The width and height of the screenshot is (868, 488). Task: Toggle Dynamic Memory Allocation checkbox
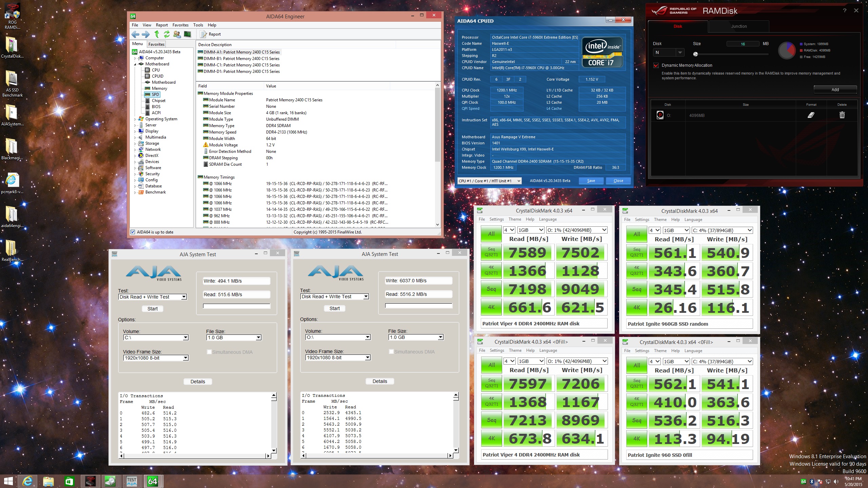(x=656, y=65)
